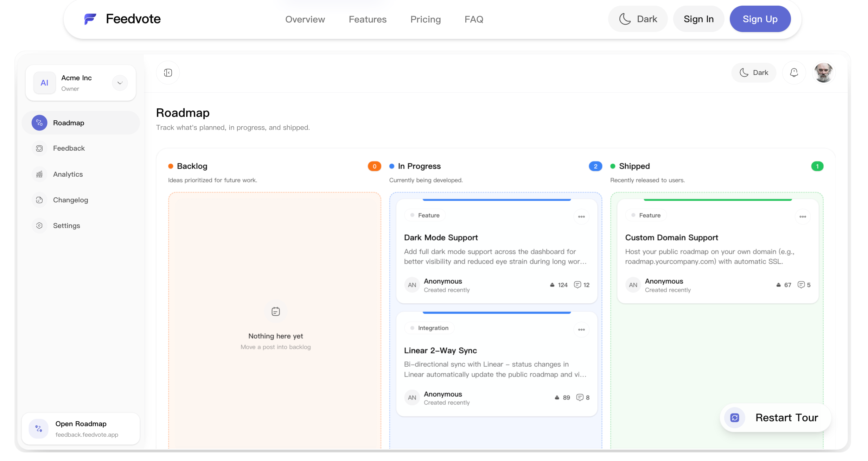868x461 pixels.
Task: Click the upvote icon on Dark Mode Support
Action: (x=552, y=285)
